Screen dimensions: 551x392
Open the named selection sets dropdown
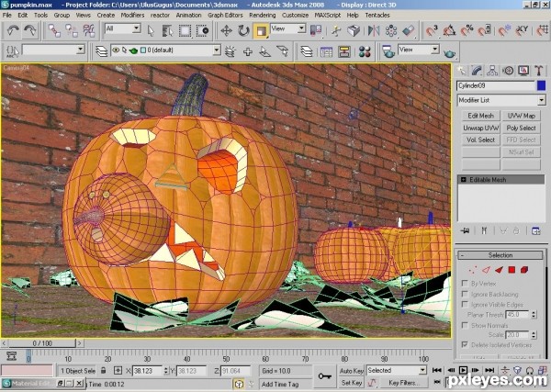81,50
